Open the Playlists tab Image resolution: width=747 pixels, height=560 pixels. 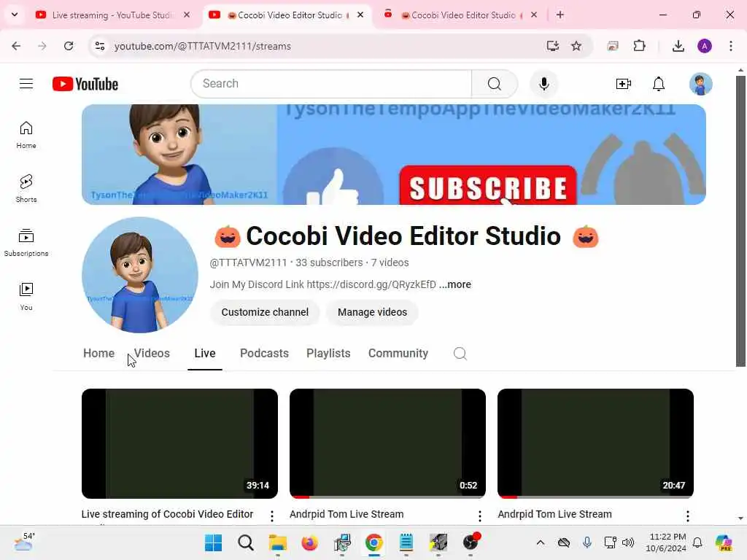click(328, 354)
